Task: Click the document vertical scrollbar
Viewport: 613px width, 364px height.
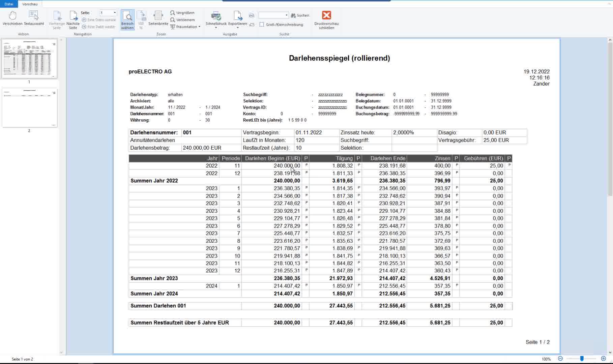Action: (610, 119)
